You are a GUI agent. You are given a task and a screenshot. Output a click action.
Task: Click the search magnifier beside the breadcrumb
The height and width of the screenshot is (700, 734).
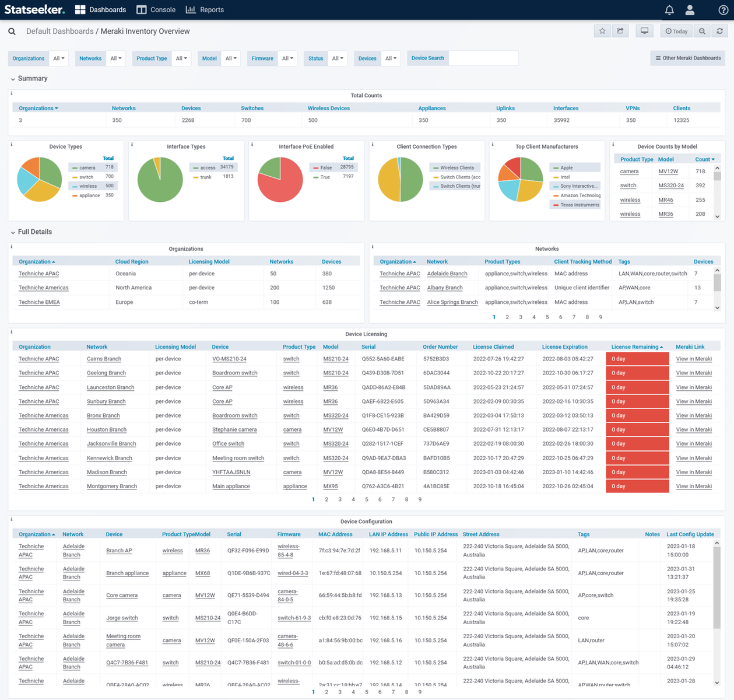12,30
